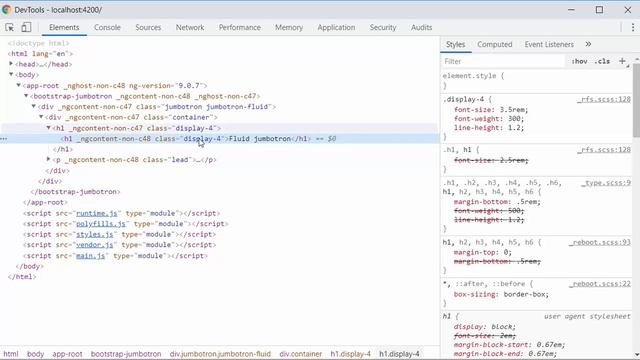Collapse the div jumbotron-fluid node
This screenshot has height=360, width=640.
33,106
